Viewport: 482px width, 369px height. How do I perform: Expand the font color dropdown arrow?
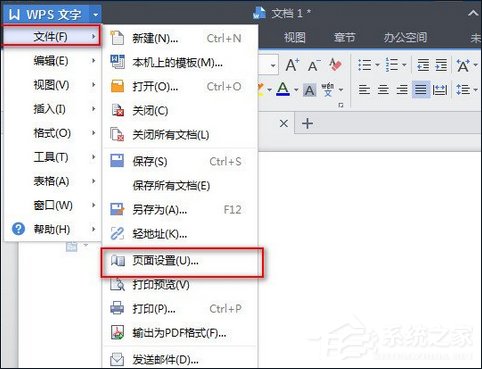[296, 90]
